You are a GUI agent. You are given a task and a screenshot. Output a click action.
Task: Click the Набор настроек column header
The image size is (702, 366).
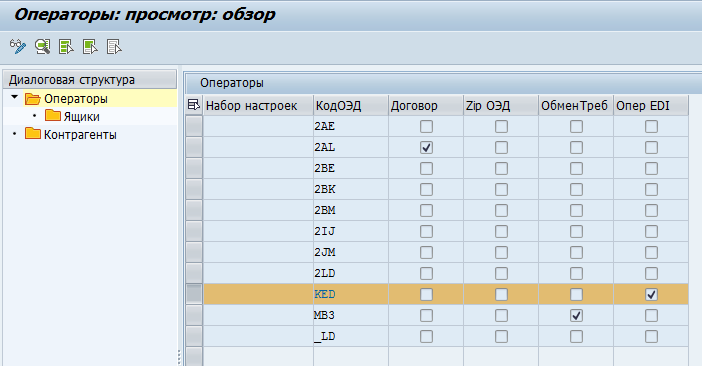click(258, 106)
